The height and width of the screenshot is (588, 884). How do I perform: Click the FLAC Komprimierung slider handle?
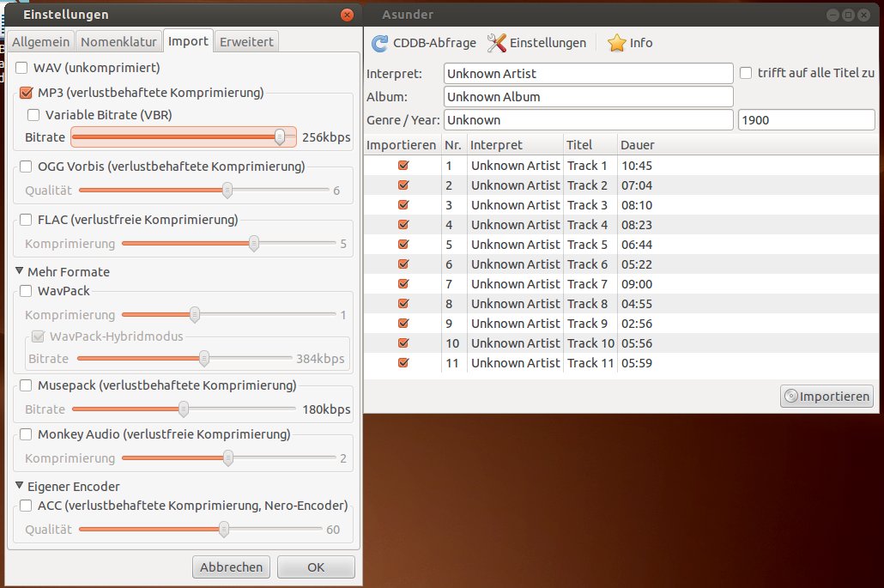254,244
